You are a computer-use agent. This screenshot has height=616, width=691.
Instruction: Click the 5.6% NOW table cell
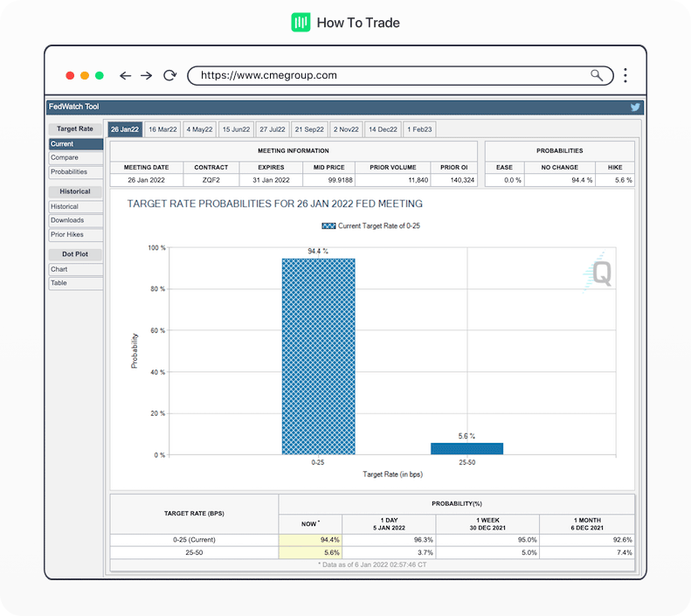(x=310, y=552)
